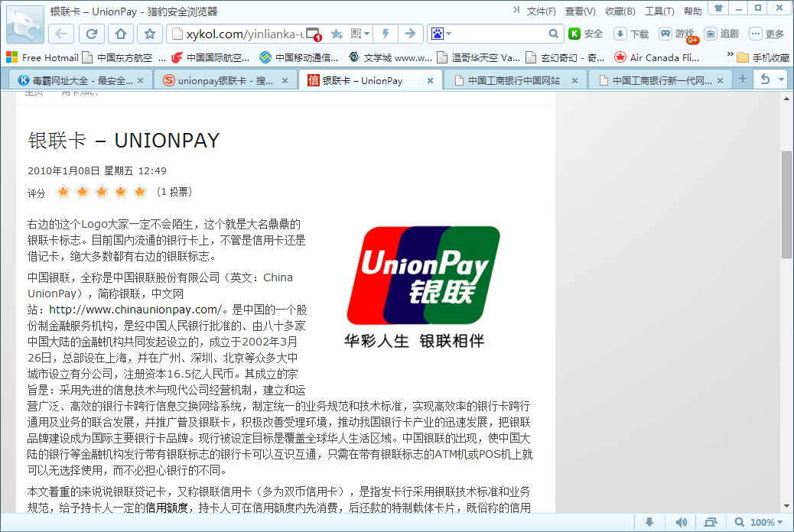Screen dimensions: 794x532
Task: Rate the article with the fifth star
Action: pos(139,192)
